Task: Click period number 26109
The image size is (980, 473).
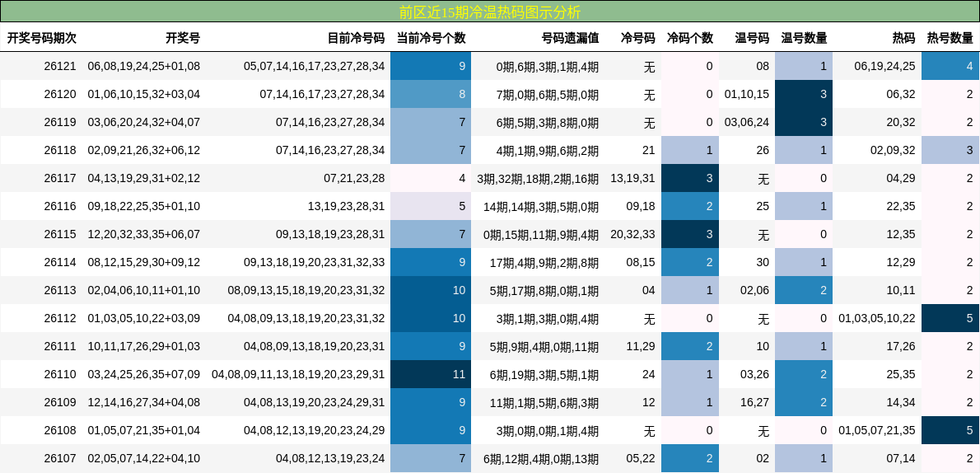Action: 60,402
